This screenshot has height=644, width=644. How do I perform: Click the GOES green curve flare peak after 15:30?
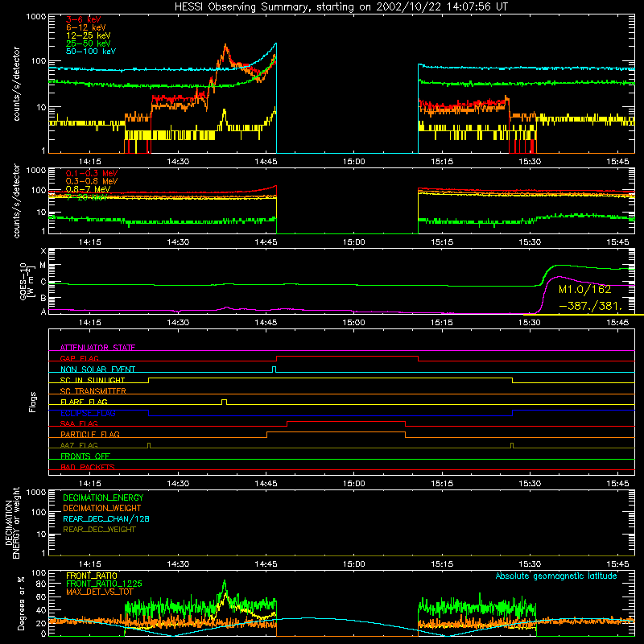(558, 266)
